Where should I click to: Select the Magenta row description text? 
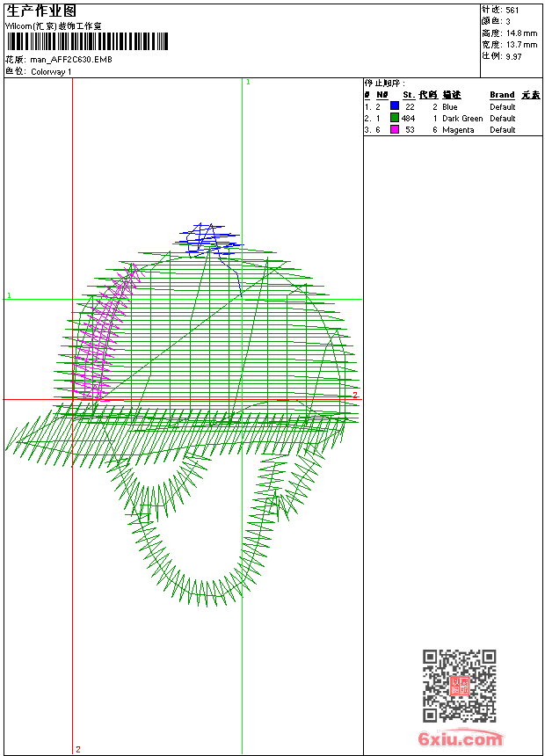(x=458, y=130)
